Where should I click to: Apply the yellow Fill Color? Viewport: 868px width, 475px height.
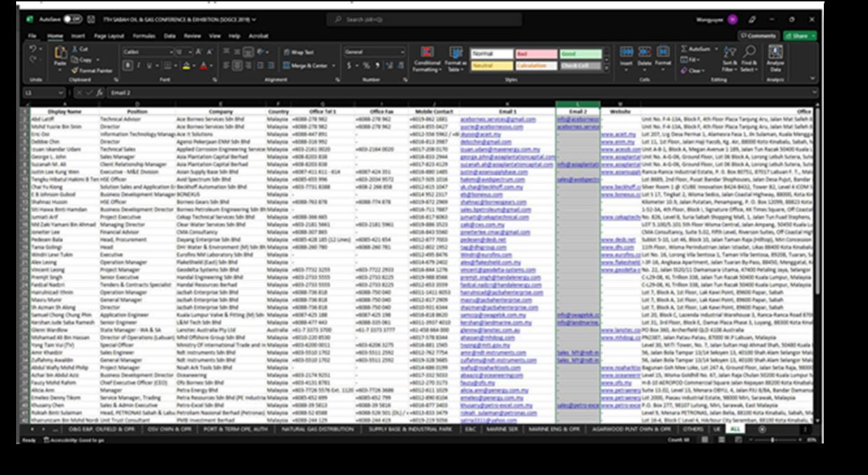187,65
